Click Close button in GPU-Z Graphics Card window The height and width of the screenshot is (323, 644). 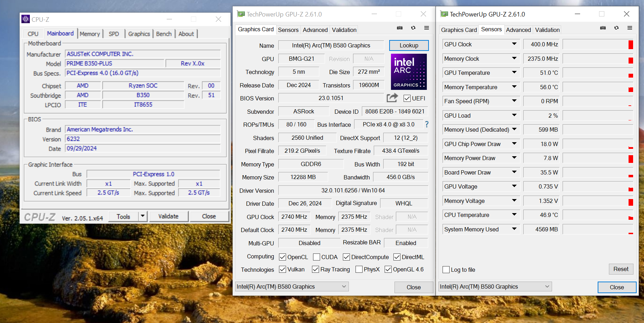[413, 287]
